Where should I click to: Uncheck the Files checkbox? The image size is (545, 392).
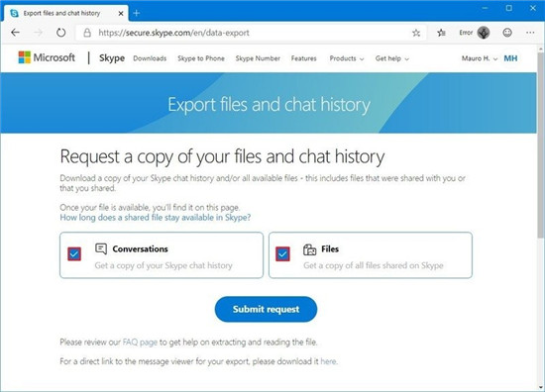pos(283,254)
